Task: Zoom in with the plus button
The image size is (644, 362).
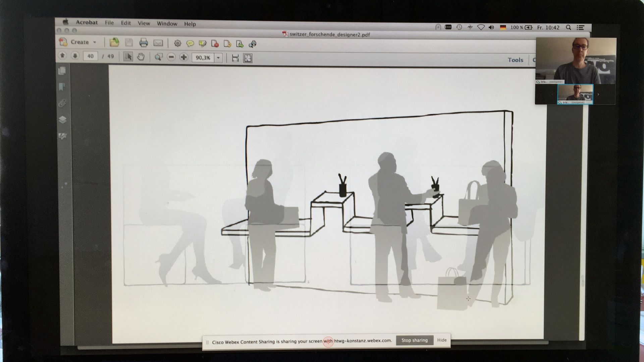Action: (183, 57)
